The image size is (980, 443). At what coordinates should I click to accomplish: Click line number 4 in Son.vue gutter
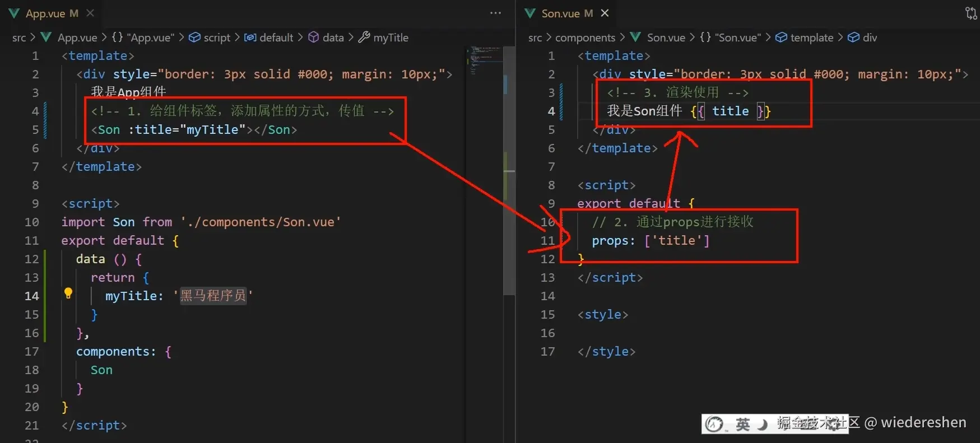pos(551,111)
